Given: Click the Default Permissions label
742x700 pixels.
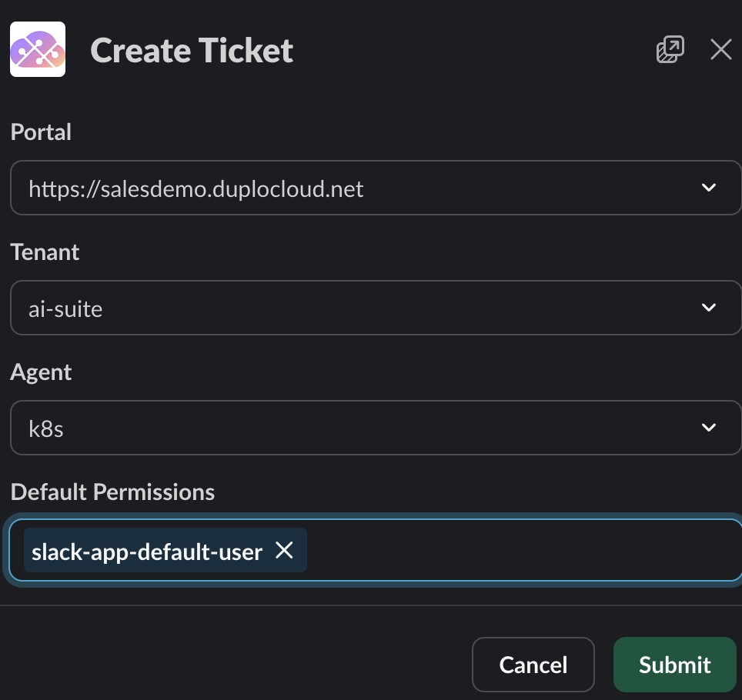Looking at the screenshot, I should coord(112,492).
